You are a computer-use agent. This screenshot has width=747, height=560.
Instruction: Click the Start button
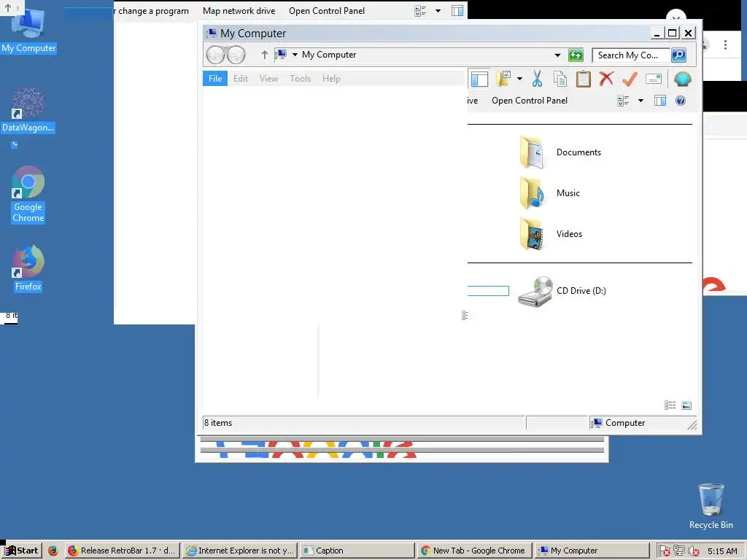22,551
